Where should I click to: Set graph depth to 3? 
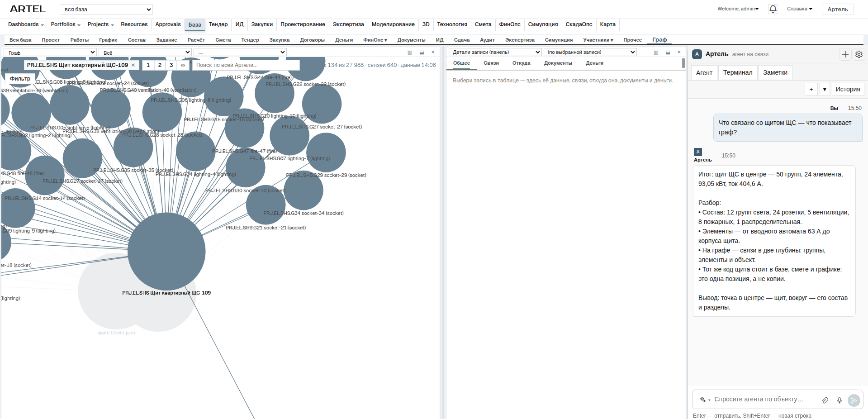click(x=171, y=65)
